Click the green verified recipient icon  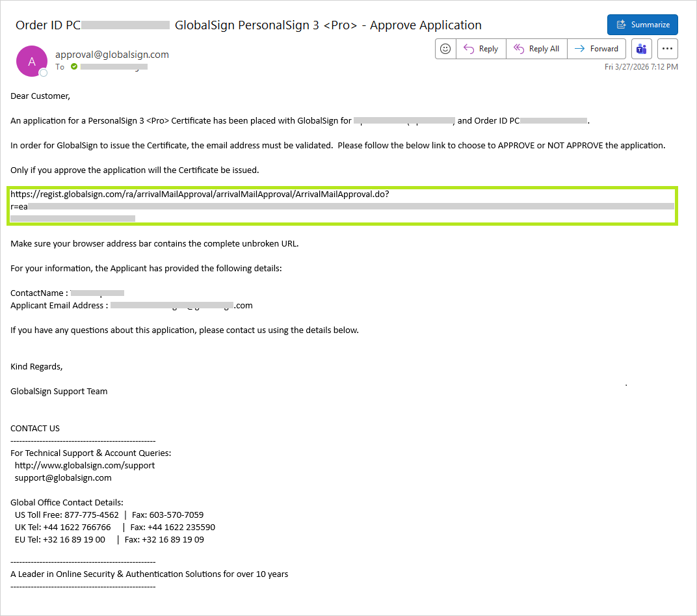click(74, 66)
